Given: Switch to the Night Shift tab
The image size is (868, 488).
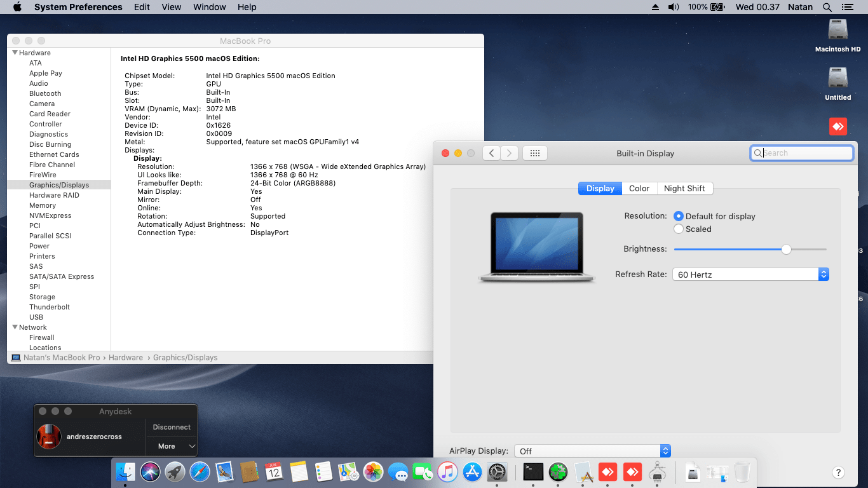Looking at the screenshot, I should point(684,188).
